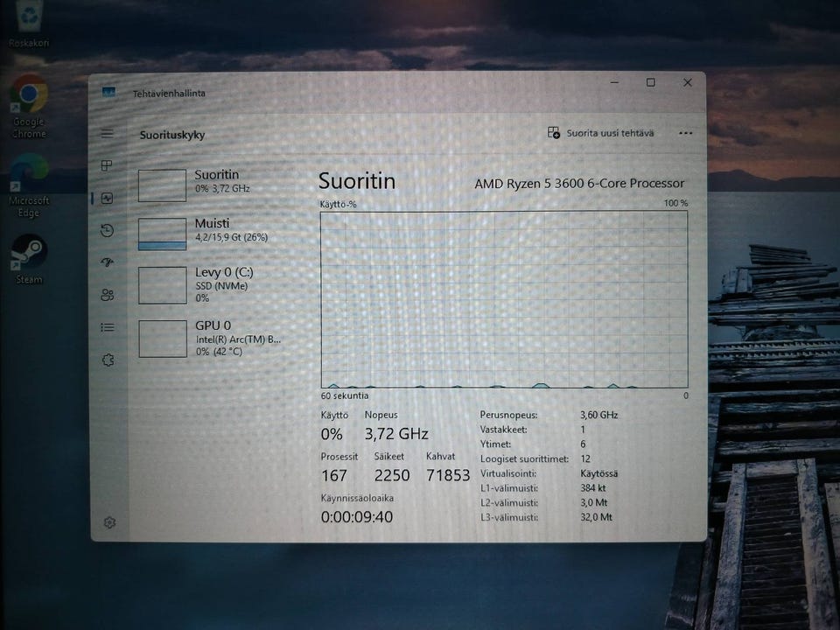Image resolution: width=840 pixels, height=630 pixels.
Task: Open the Processes page icon
Action: point(107,165)
